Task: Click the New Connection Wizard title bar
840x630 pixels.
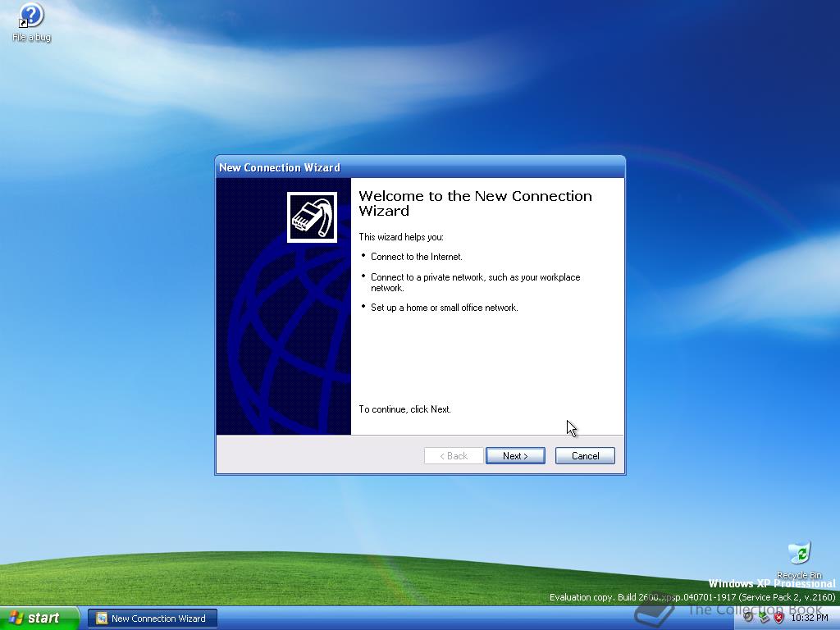Action: (420, 167)
